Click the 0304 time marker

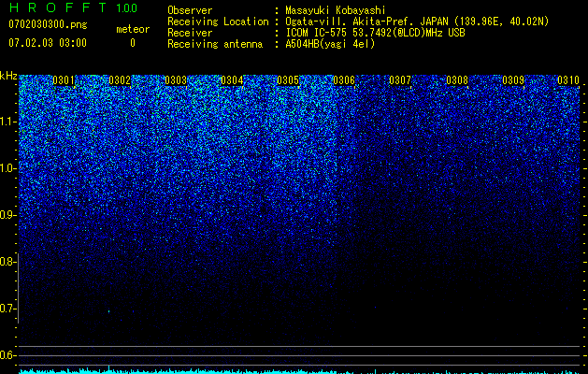[232, 80]
